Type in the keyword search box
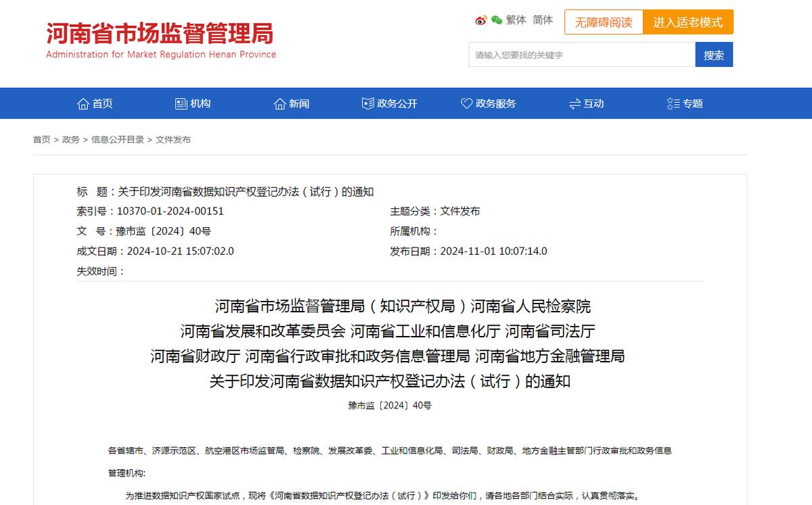The height and width of the screenshot is (505, 812). (x=582, y=55)
